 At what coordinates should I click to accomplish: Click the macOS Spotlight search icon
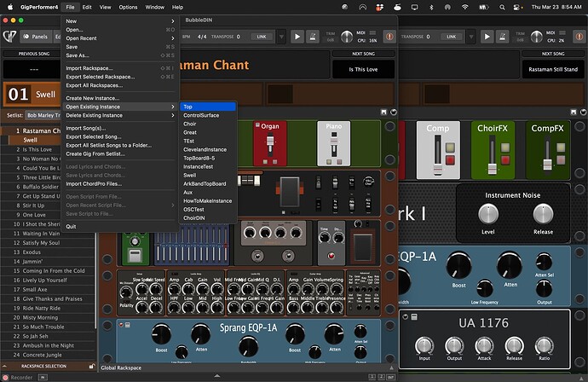[x=502, y=7]
